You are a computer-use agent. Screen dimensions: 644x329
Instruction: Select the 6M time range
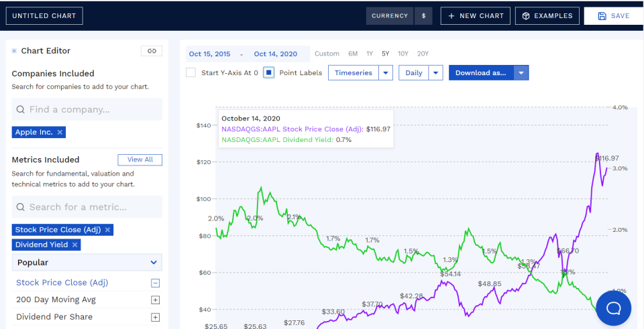[353, 54]
